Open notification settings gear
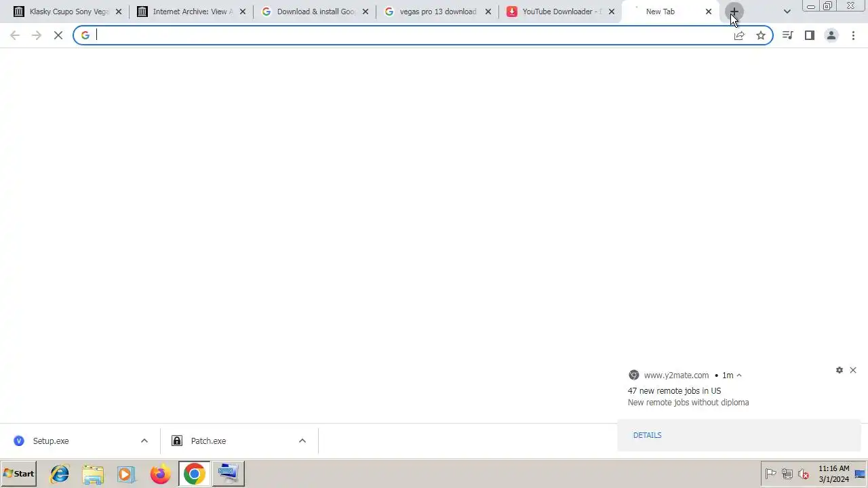 [840, 370]
